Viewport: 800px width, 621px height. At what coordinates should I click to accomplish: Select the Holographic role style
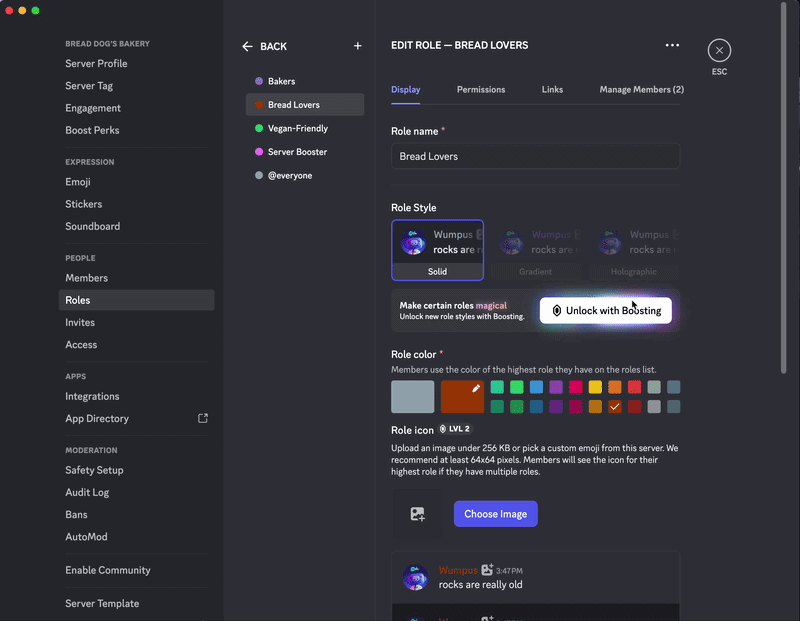pyautogui.click(x=634, y=250)
